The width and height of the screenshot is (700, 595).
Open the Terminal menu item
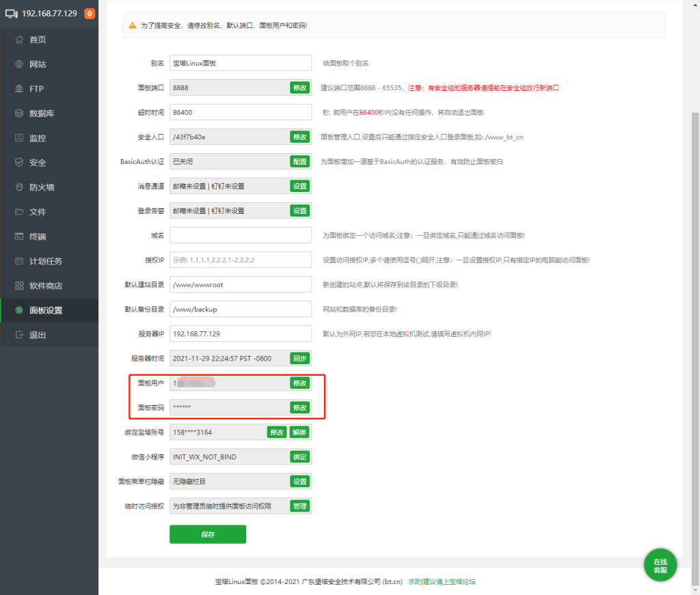click(38, 236)
